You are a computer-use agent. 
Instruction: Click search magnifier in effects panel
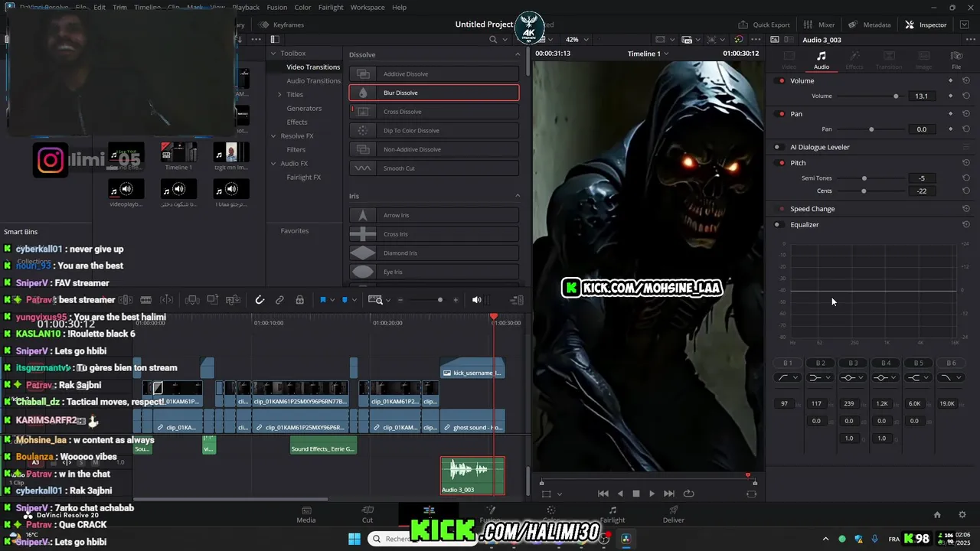(x=493, y=40)
